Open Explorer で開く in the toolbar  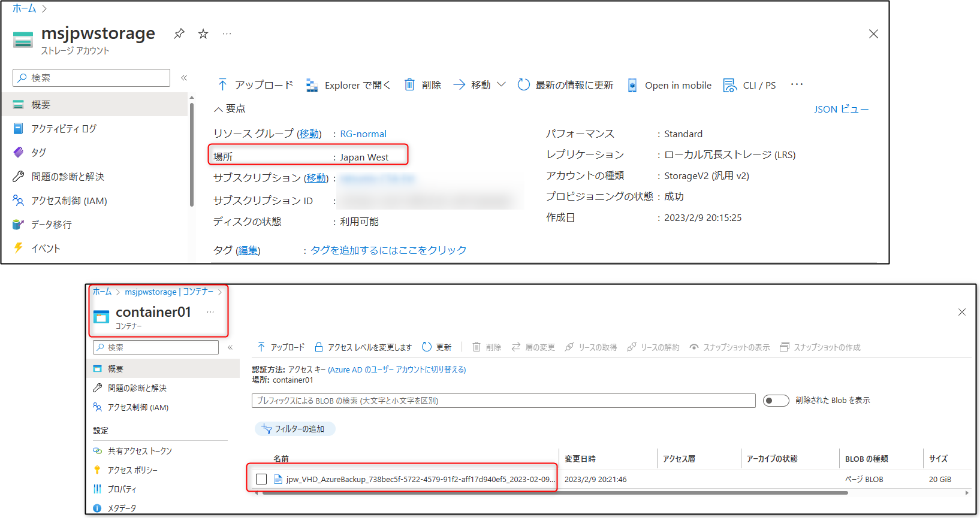click(348, 85)
